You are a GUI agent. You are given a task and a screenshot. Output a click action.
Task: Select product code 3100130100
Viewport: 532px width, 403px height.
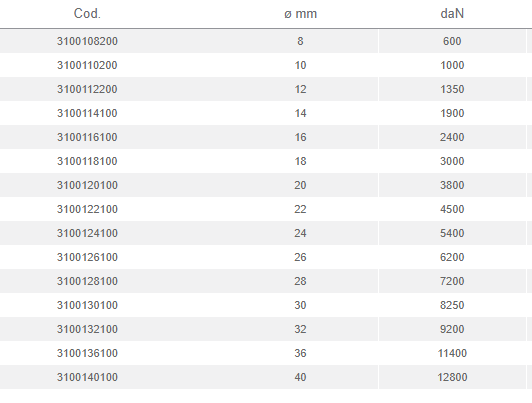coord(87,305)
